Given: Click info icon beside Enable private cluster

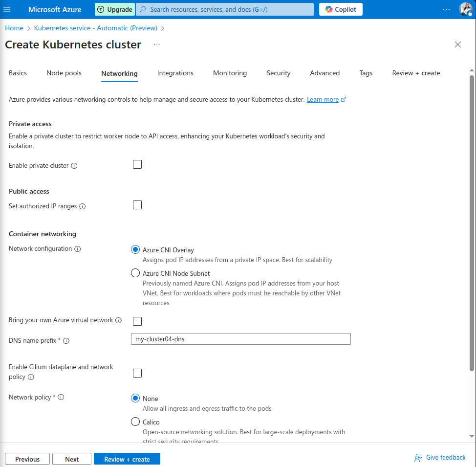Looking at the screenshot, I should (x=74, y=166).
